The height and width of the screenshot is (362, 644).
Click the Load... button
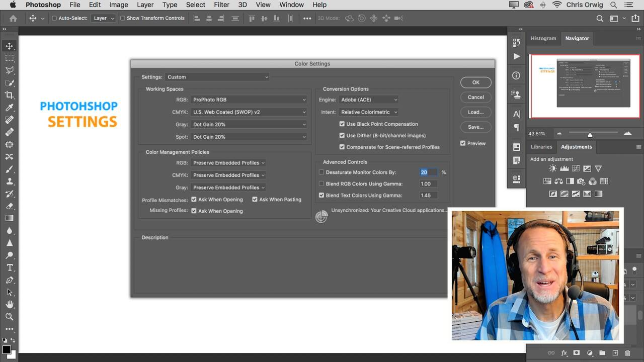point(475,112)
